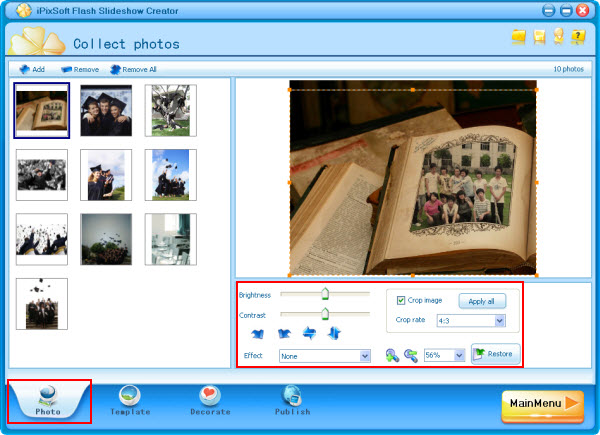The height and width of the screenshot is (435, 600).
Task: Select the white background cap toss thumbnail
Action: click(42, 239)
